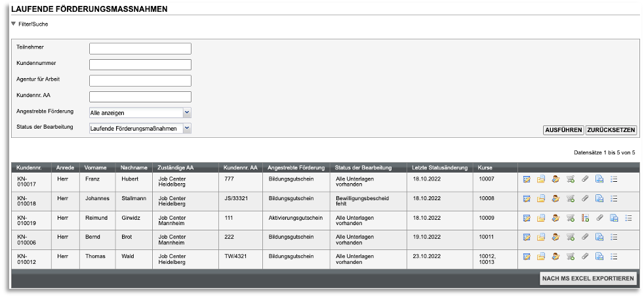Screen dimensions: 644x298
Task: Click the Ausführen button
Action: [x=563, y=130]
